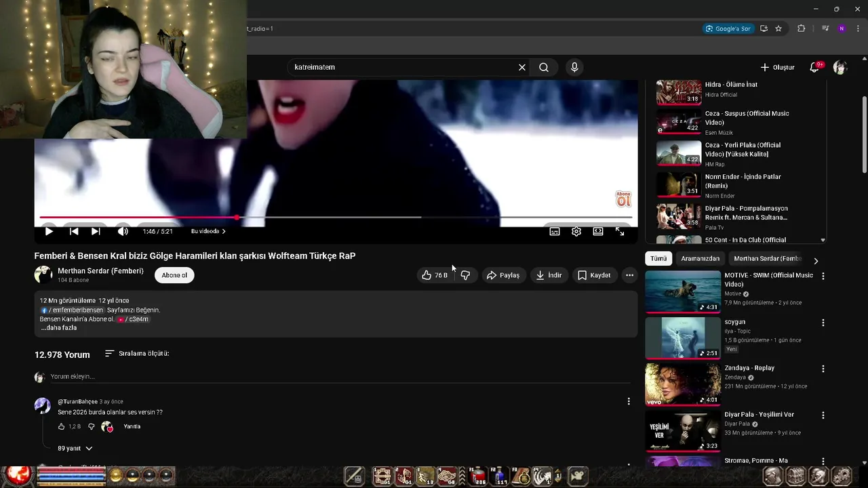Install app icon in the address bar

click(764, 28)
